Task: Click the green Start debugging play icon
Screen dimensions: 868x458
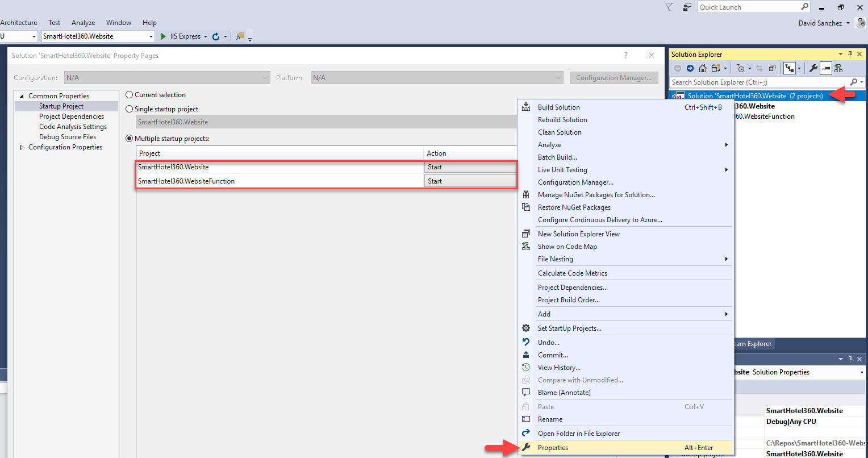Action: coord(164,36)
